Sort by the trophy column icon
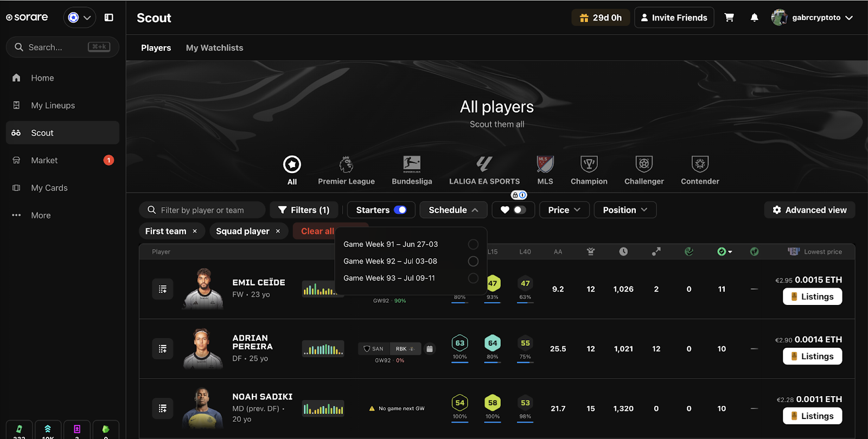The width and height of the screenshot is (868, 439). click(x=591, y=251)
